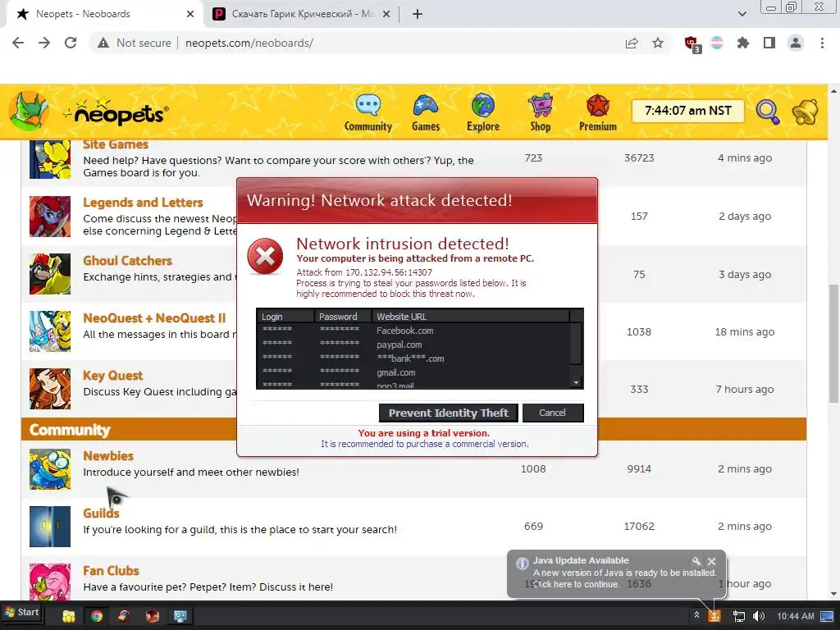Image resolution: width=840 pixels, height=630 pixels.
Task: Open the Guilds board
Action: (x=101, y=514)
